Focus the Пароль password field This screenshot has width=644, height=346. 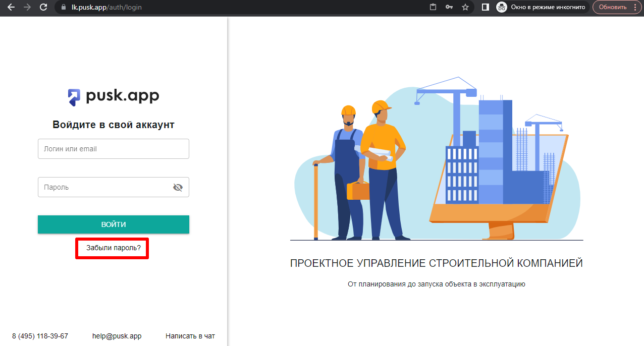pos(114,187)
